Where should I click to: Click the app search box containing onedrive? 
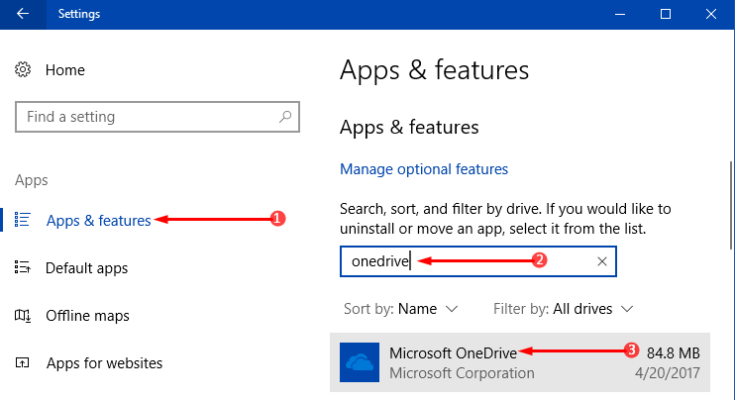point(478,261)
